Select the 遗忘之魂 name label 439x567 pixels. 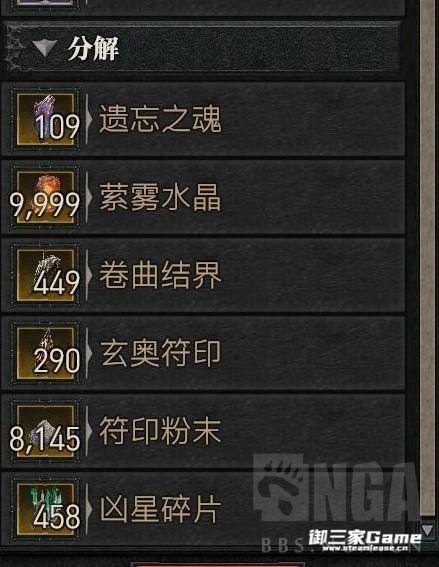(x=160, y=119)
